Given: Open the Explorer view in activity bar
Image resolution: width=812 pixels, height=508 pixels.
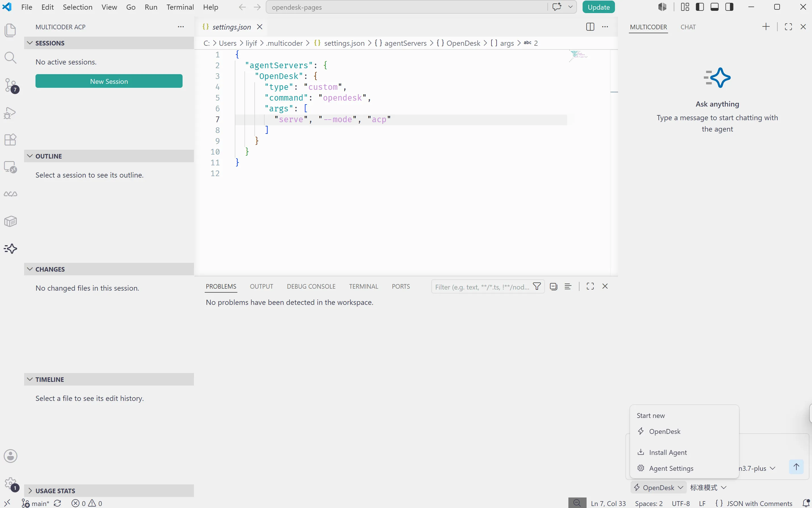Looking at the screenshot, I should pyautogui.click(x=11, y=30).
